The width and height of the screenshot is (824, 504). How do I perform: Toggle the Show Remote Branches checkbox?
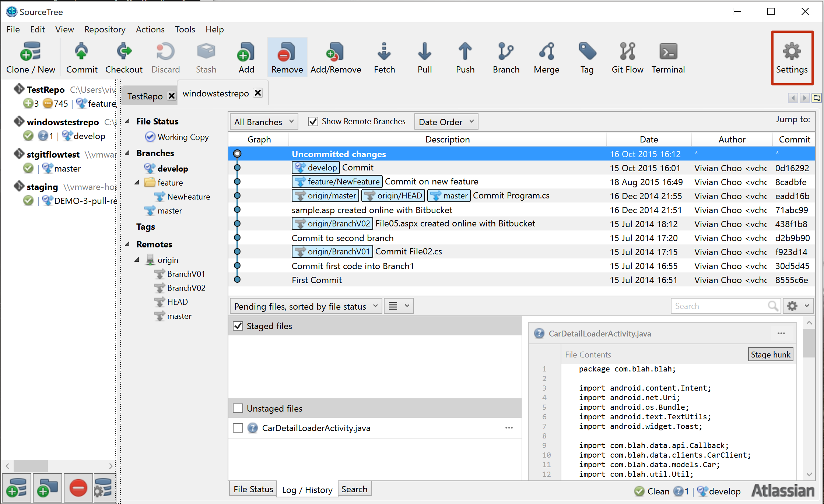point(311,122)
